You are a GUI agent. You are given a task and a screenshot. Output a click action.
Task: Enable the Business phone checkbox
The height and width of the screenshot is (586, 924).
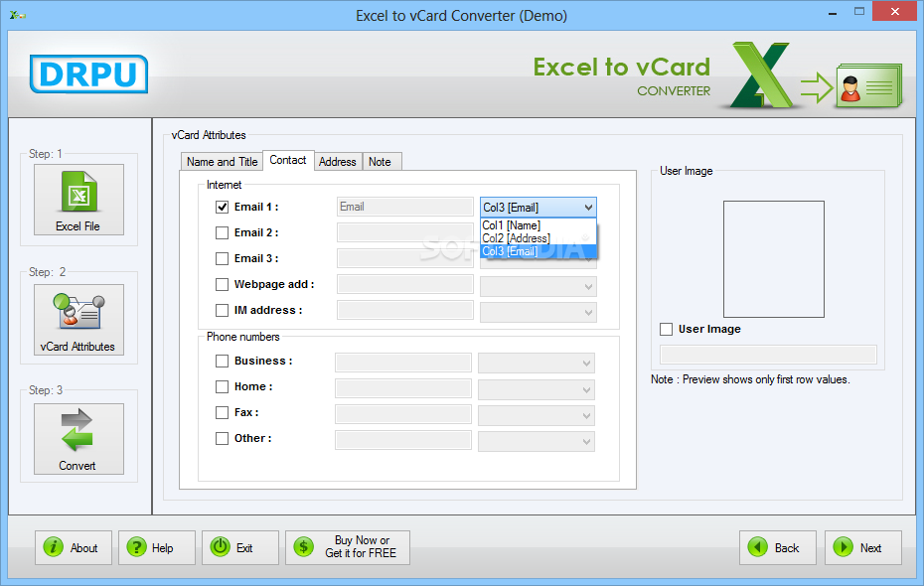pos(223,361)
